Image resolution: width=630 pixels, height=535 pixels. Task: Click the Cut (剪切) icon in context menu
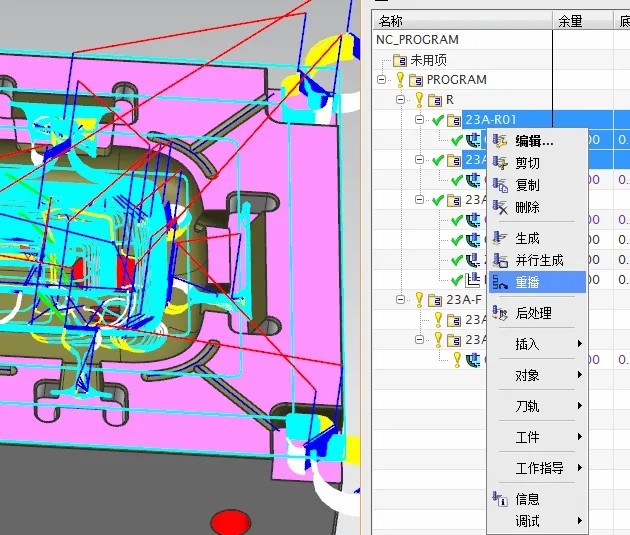pyautogui.click(x=500, y=163)
